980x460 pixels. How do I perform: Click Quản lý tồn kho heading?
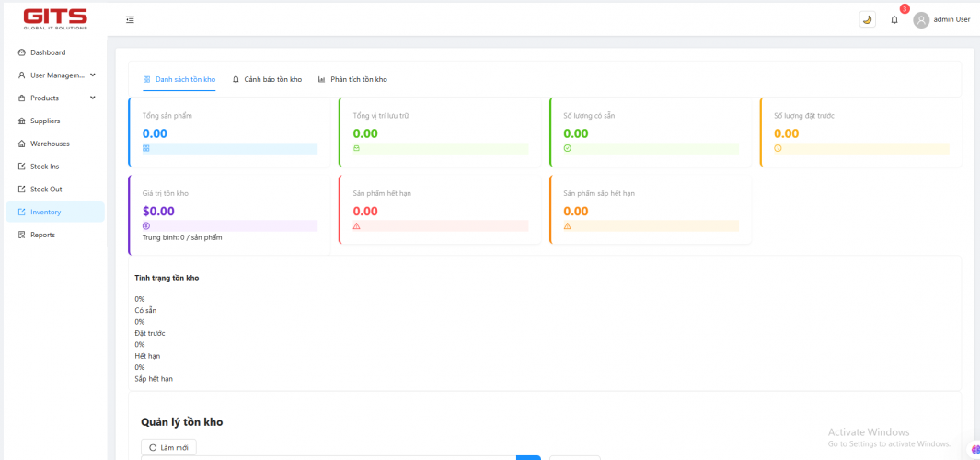pos(182,422)
